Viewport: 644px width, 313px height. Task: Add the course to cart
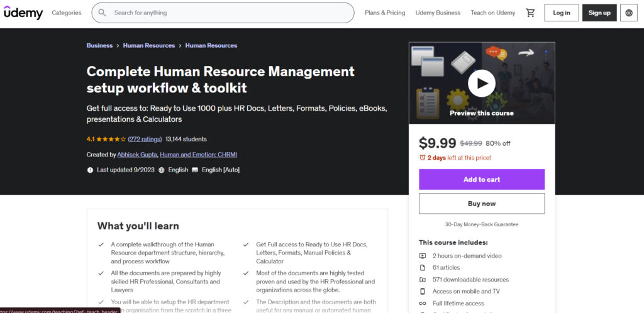(482, 179)
